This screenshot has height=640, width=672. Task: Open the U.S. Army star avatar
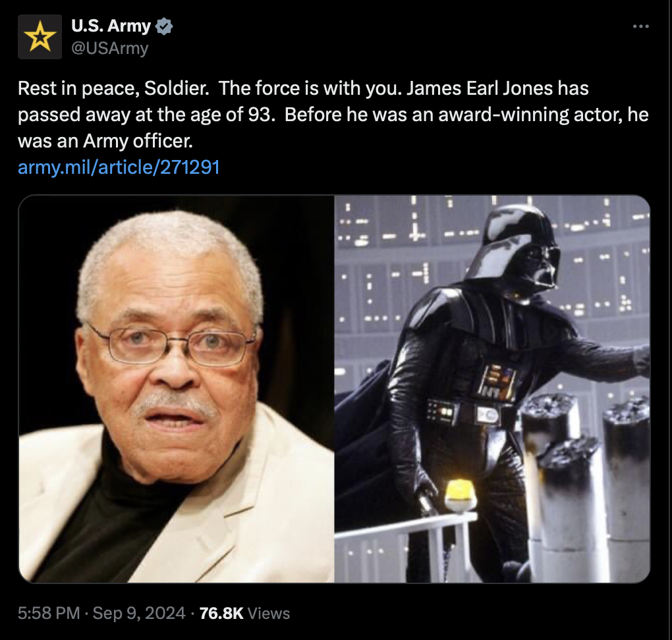coord(40,37)
